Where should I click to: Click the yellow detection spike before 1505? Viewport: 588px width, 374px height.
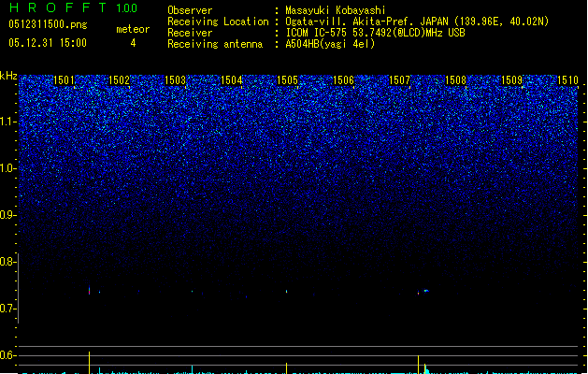[286, 368]
